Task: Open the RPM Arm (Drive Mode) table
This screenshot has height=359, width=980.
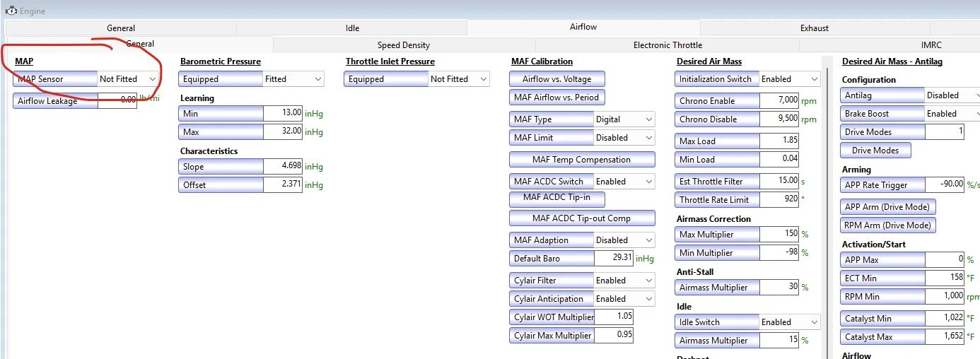Action: 888,225
